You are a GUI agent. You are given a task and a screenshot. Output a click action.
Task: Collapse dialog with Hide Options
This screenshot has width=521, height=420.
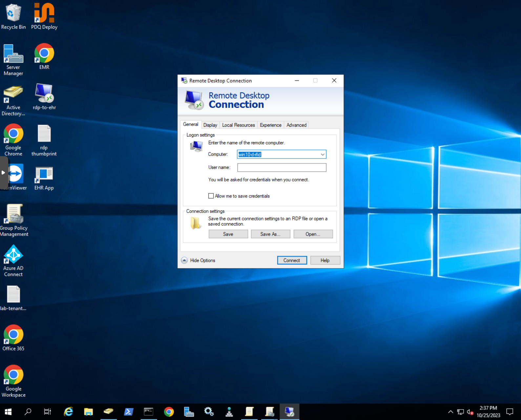(x=198, y=260)
